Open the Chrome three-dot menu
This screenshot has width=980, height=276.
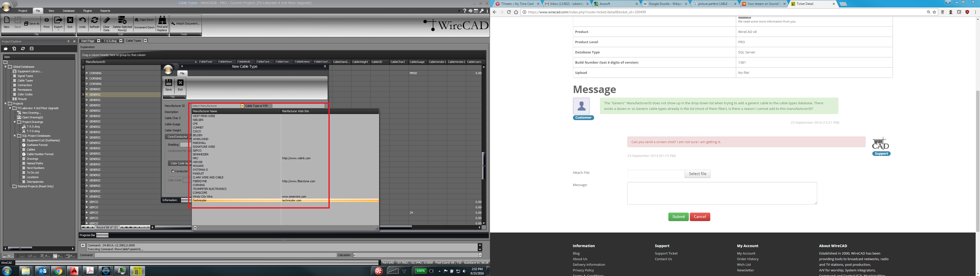[x=975, y=12]
